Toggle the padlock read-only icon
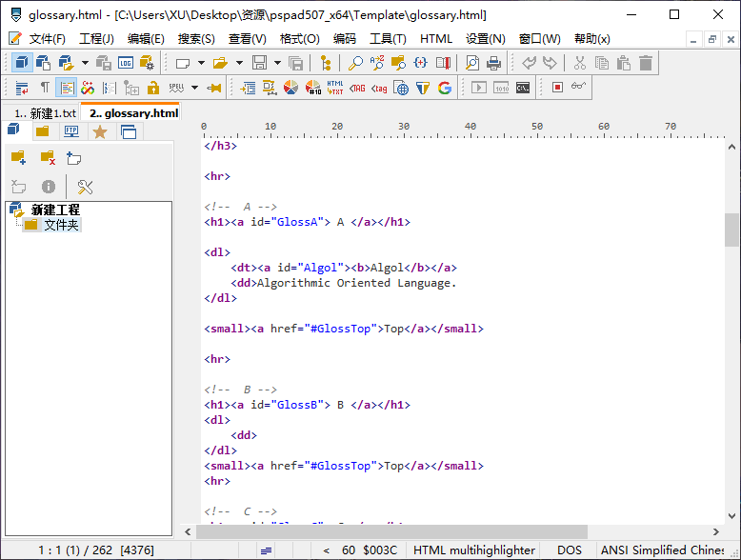The width and height of the screenshot is (741, 560). pyautogui.click(x=152, y=88)
